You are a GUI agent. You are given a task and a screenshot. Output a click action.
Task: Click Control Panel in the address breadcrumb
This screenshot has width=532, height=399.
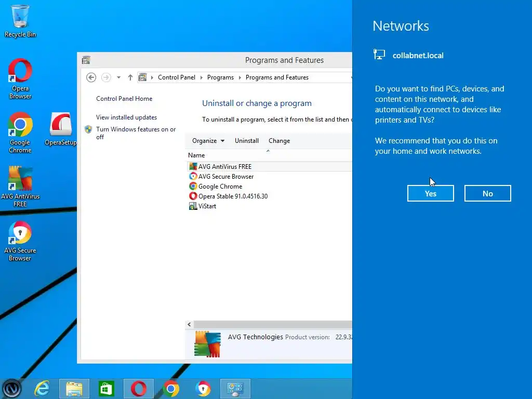click(x=177, y=77)
